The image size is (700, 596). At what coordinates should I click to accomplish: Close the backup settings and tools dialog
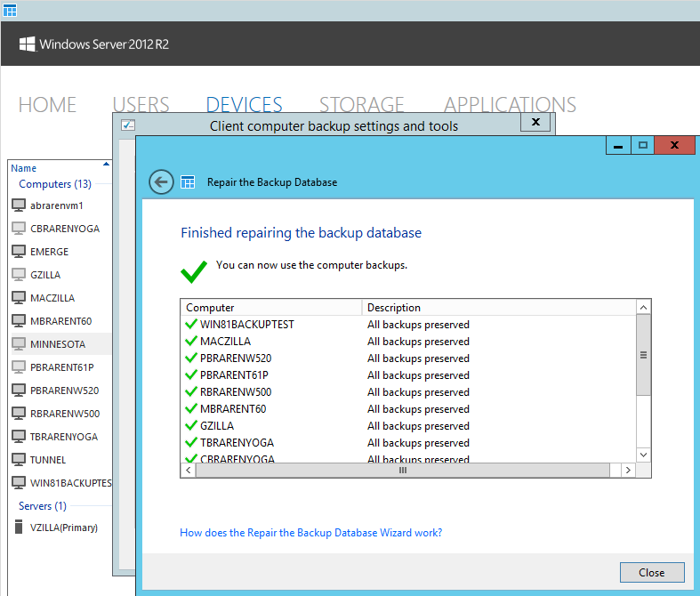[535, 122]
